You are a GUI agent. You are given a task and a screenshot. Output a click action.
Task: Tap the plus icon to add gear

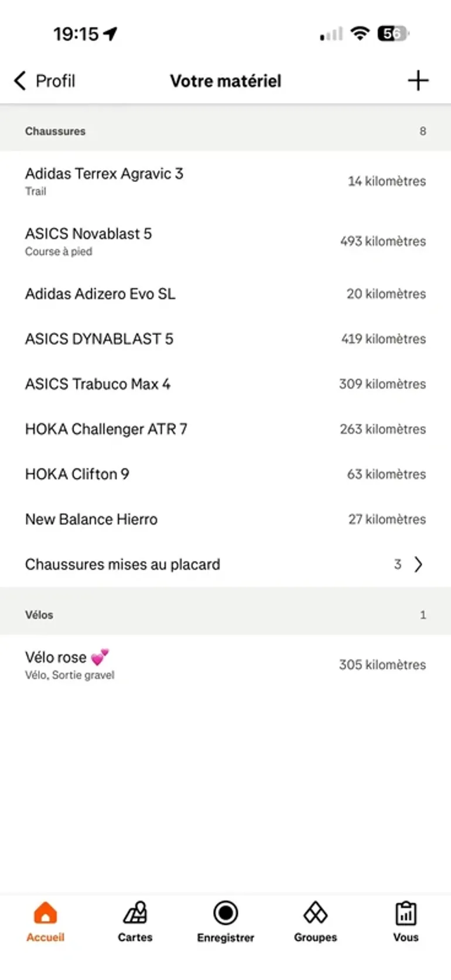point(418,81)
